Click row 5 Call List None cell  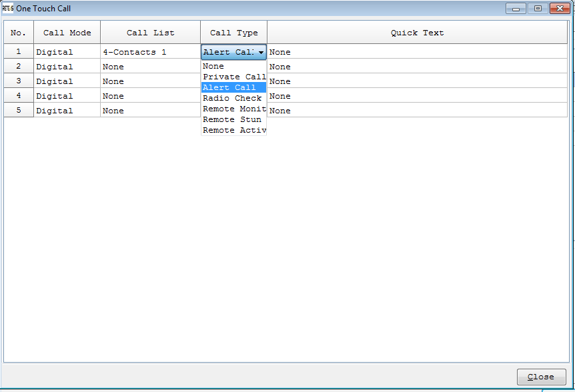click(x=150, y=111)
